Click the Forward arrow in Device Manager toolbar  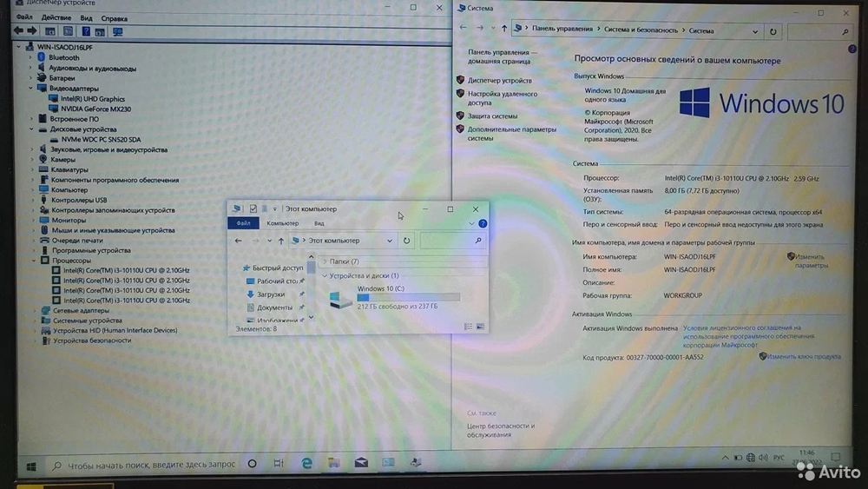[x=32, y=31]
